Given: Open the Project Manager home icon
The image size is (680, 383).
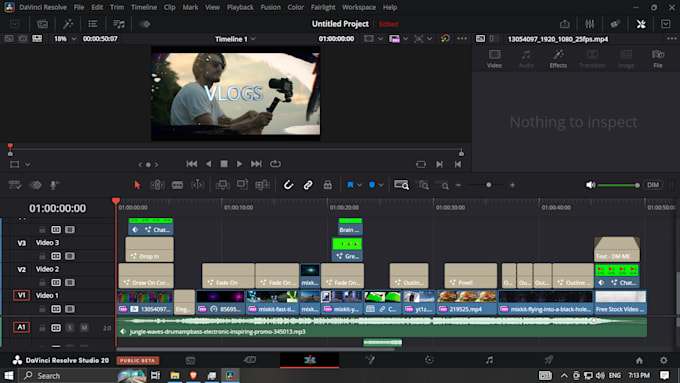Looking at the screenshot, I should click(639, 360).
